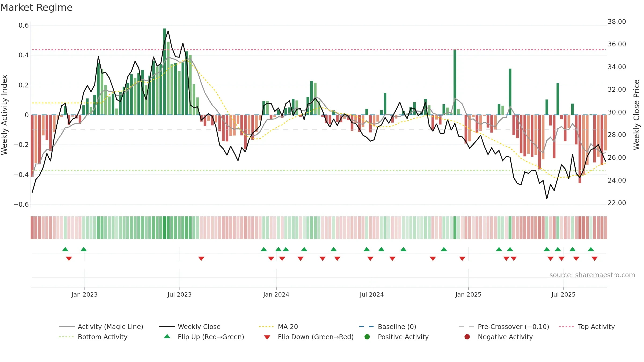The image size is (644, 362).
Task: Click the Flip Up green triangle legend icon
Action: (x=167, y=336)
